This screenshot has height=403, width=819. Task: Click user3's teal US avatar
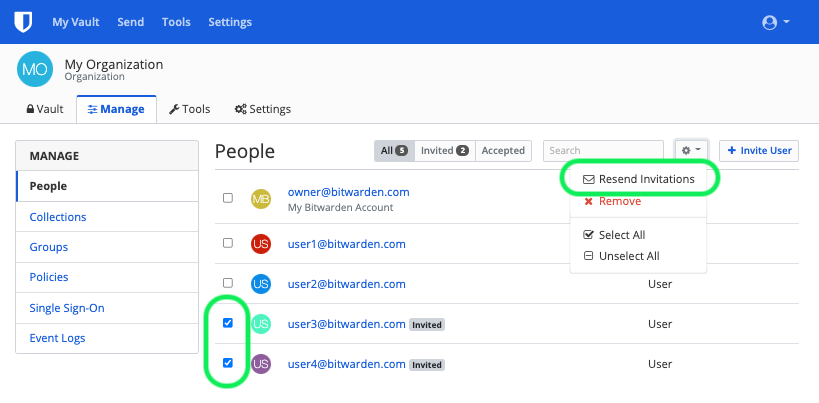(261, 324)
